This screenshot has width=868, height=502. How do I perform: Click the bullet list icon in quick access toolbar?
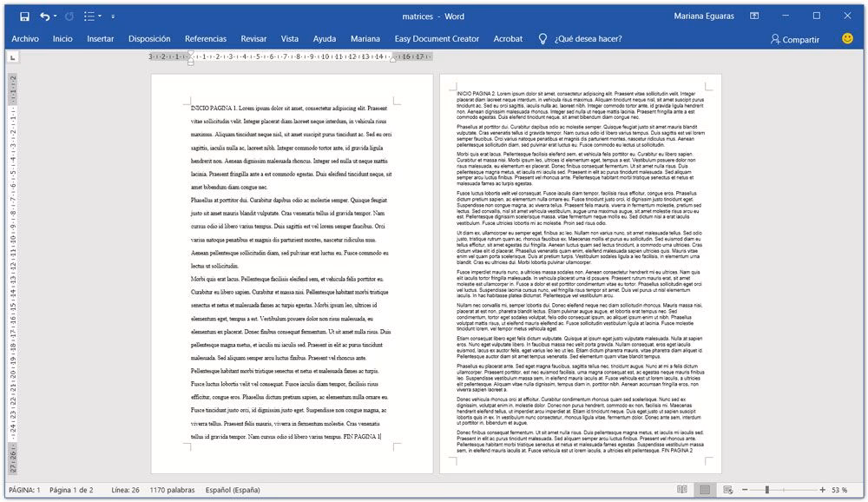89,16
